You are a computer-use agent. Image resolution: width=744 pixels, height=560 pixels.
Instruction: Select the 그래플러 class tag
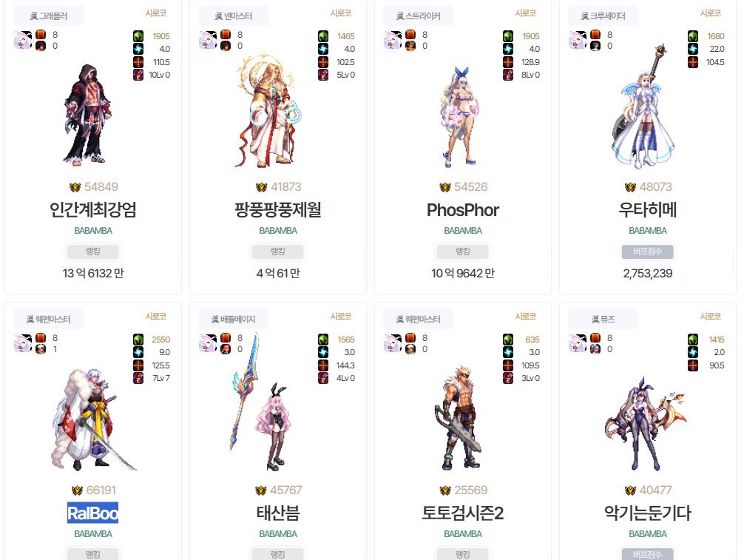point(48,16)
